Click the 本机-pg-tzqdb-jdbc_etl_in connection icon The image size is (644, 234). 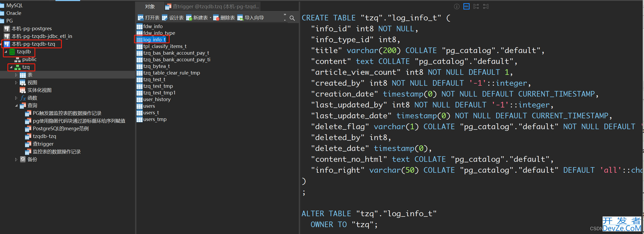(x=7, y=36)
